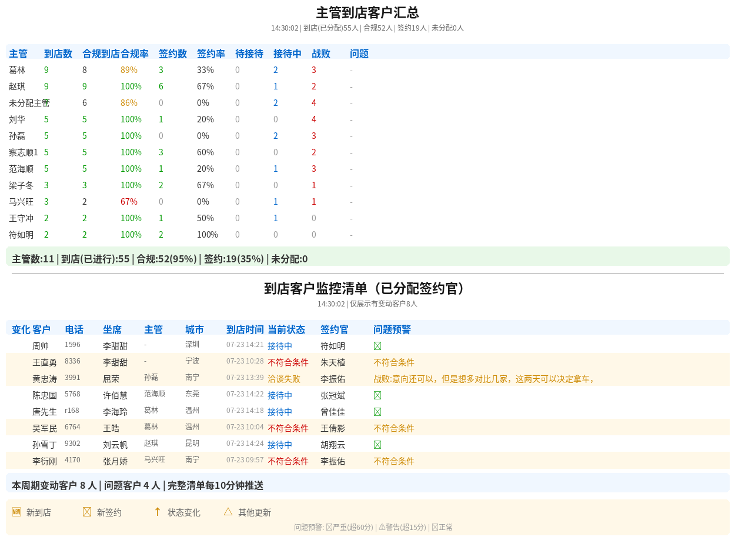Click the 客户 column header
735x560 pixels.
coord(42,329)
